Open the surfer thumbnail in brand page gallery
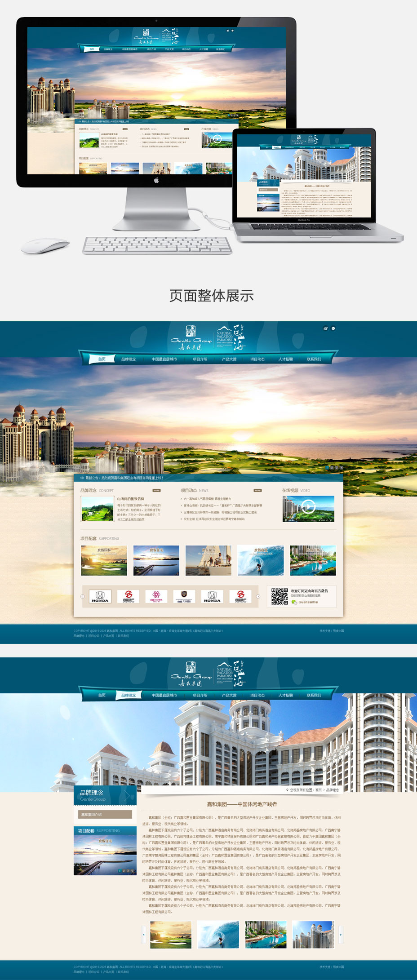 [x=218, y=935]
